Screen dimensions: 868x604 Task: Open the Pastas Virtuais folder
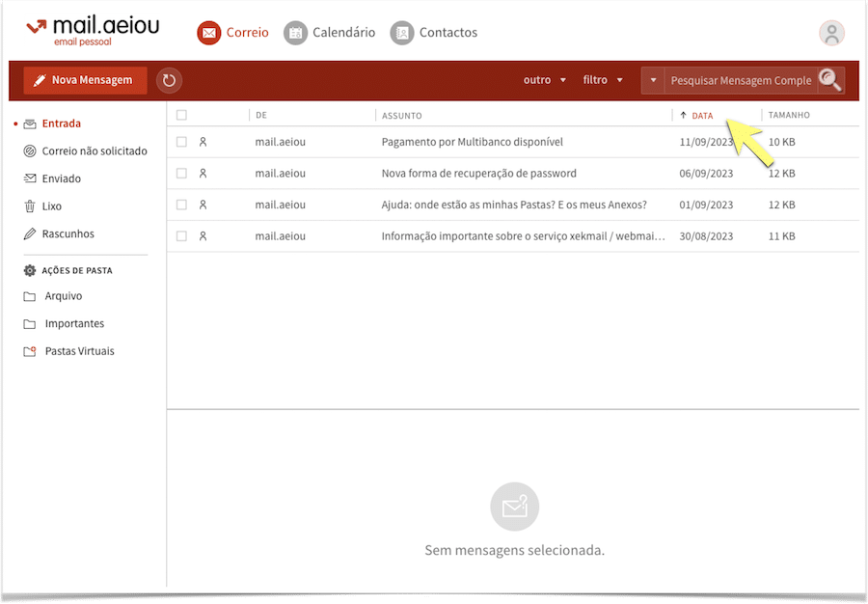tap(79, 351)
